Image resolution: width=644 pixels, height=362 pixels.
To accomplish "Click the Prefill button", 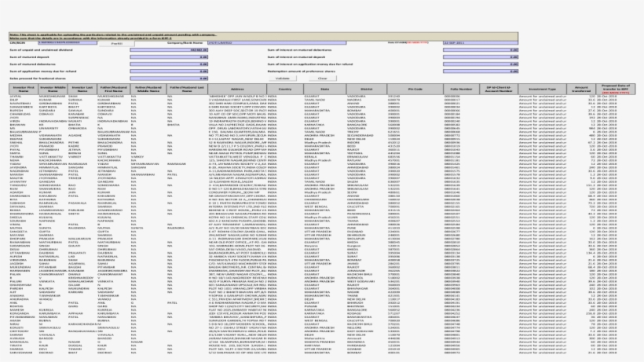I will coord(117,43).
